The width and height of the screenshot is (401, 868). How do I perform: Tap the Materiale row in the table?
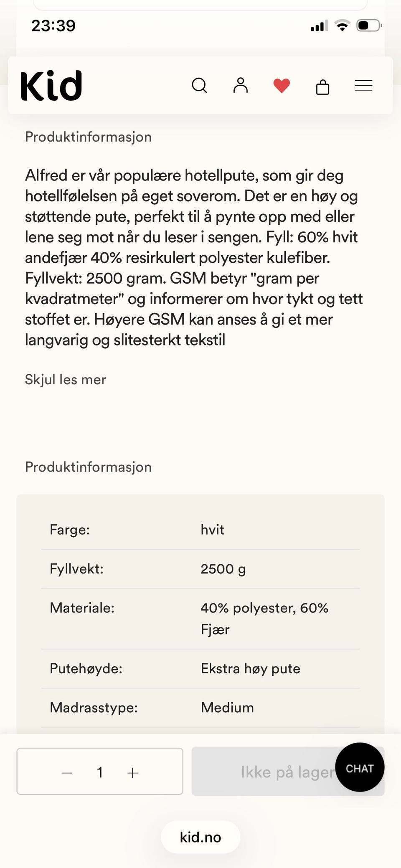(x=200, y=619)
